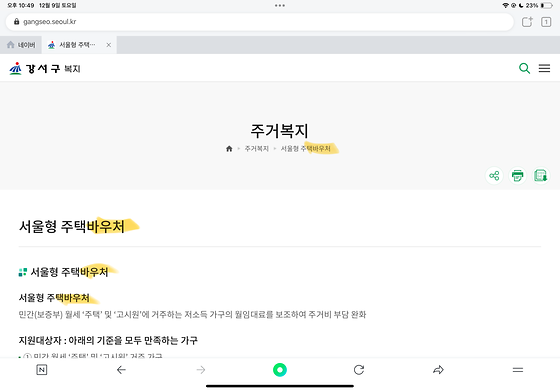The width and height of the screenshot is (560, 391).
Task: Open the 주거복지 breadcrumb link
Action: tap(256, 149)
